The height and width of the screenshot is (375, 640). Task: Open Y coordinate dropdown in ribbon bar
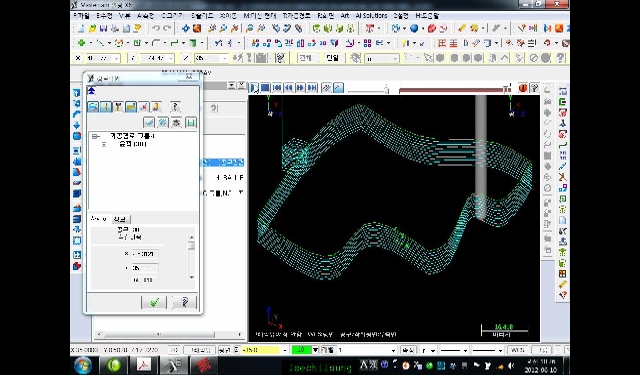[171, 58]
